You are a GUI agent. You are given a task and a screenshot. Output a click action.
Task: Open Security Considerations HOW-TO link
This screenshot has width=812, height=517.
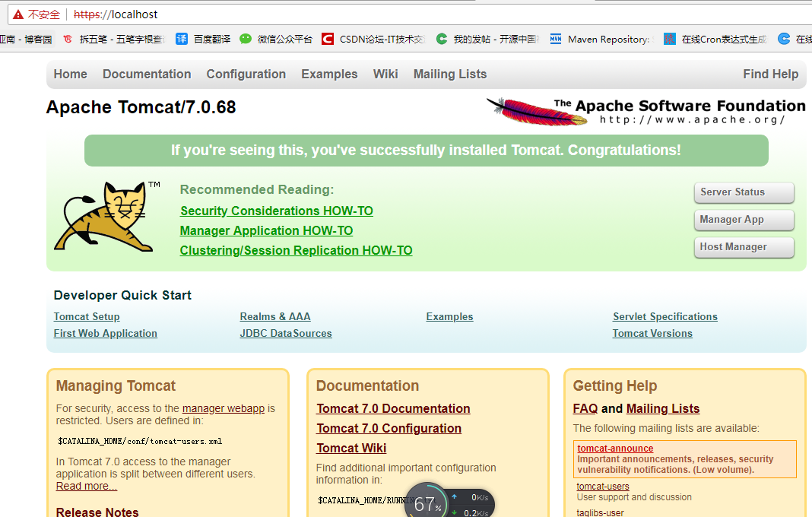277,211
